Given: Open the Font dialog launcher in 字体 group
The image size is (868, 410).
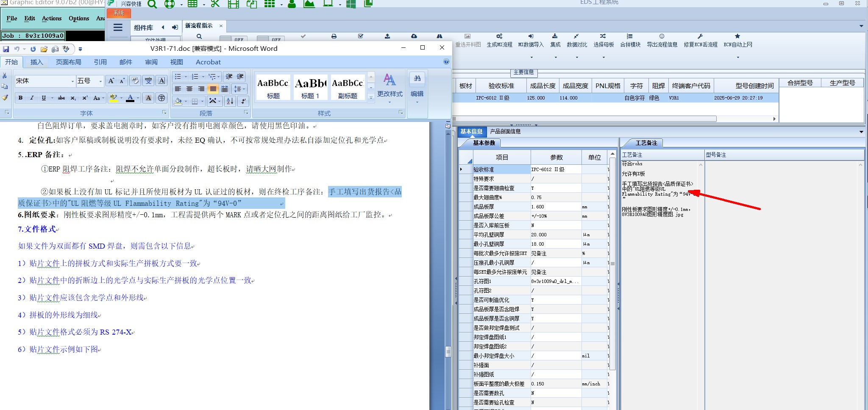Looking at the screenshot, I should tap(164, 113).
